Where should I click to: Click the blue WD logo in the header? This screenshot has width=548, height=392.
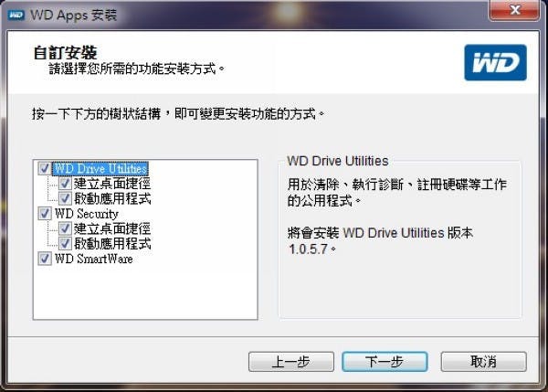point(495,63)
